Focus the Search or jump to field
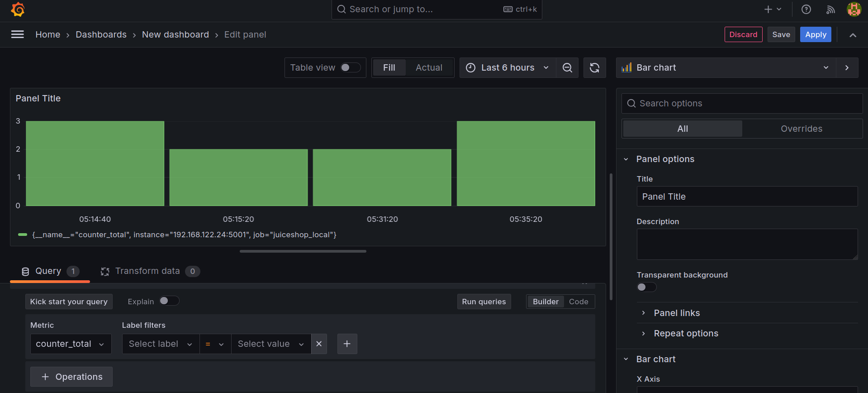The image size is (868, 393). (436, 10)
